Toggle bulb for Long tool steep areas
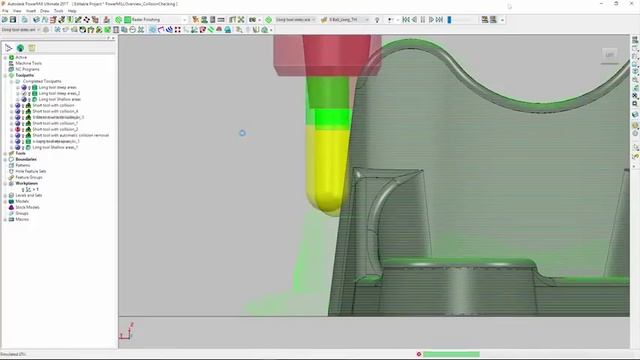This screenshot has width=640, height=360. pos(24,87)
